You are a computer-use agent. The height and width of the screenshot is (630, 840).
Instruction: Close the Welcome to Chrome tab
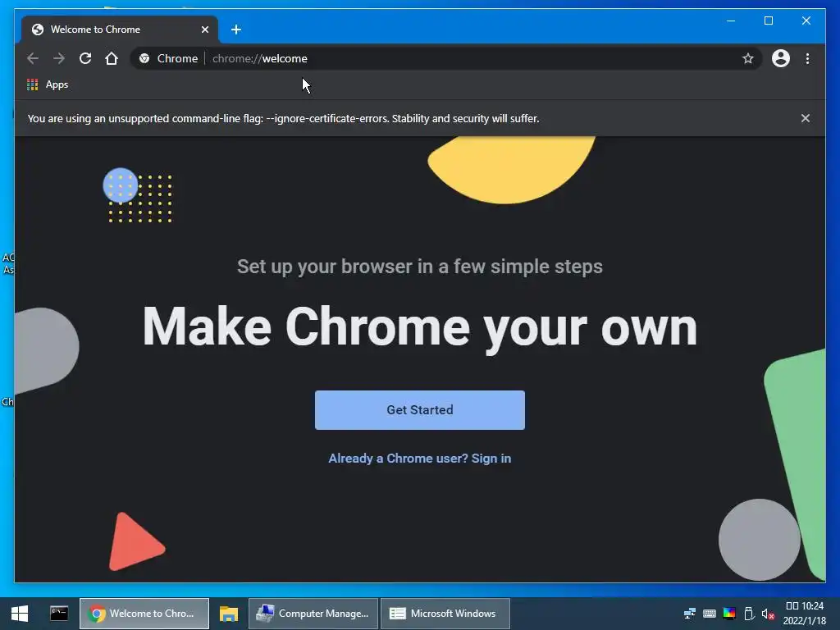pyautogui.click(x=204, y=30)
